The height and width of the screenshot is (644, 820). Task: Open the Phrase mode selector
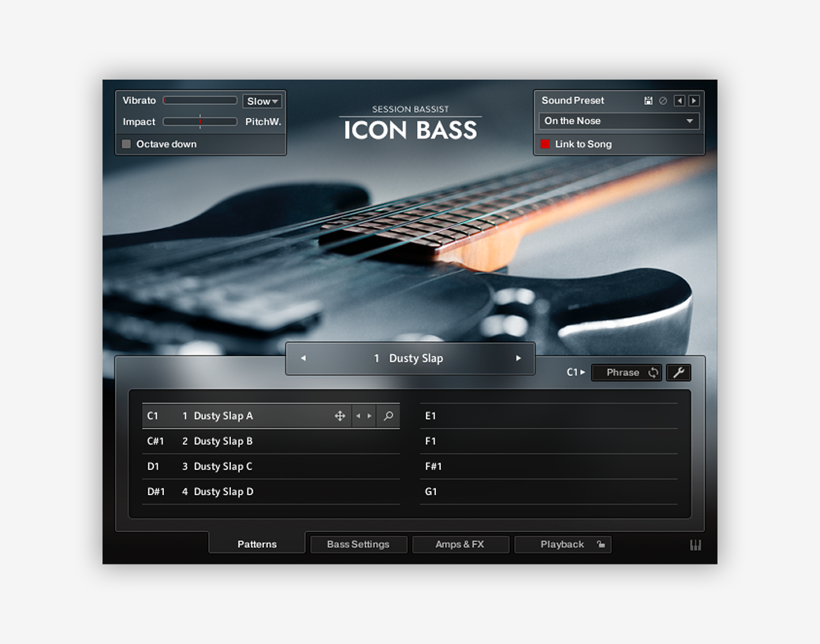coord(627,372)
